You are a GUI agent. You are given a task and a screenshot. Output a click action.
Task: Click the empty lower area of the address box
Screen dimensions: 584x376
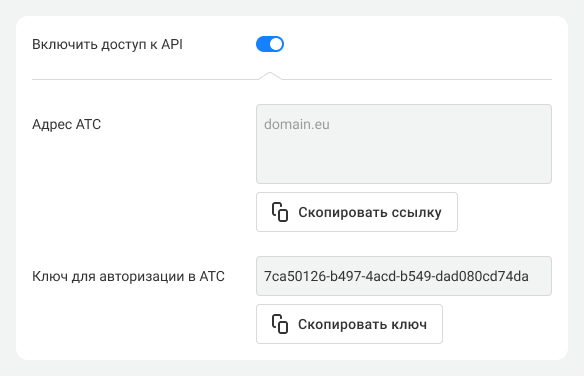(x=404, y=160)
